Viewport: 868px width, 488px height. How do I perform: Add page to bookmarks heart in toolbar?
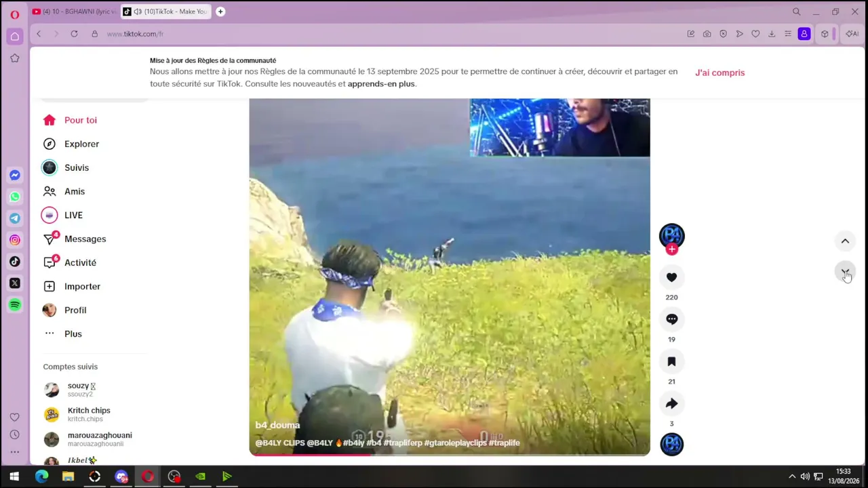point(755,34)
